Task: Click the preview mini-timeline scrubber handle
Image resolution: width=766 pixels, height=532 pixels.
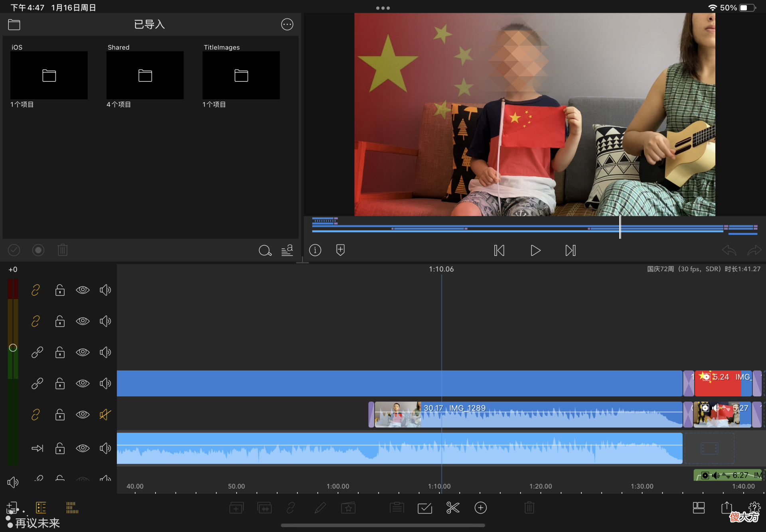Action: pos(620,227)
